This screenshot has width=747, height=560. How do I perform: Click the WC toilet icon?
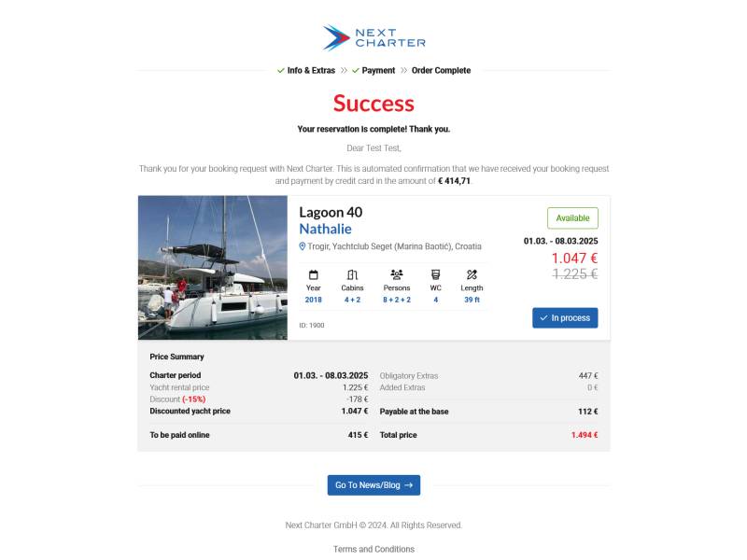coord(435,274)
